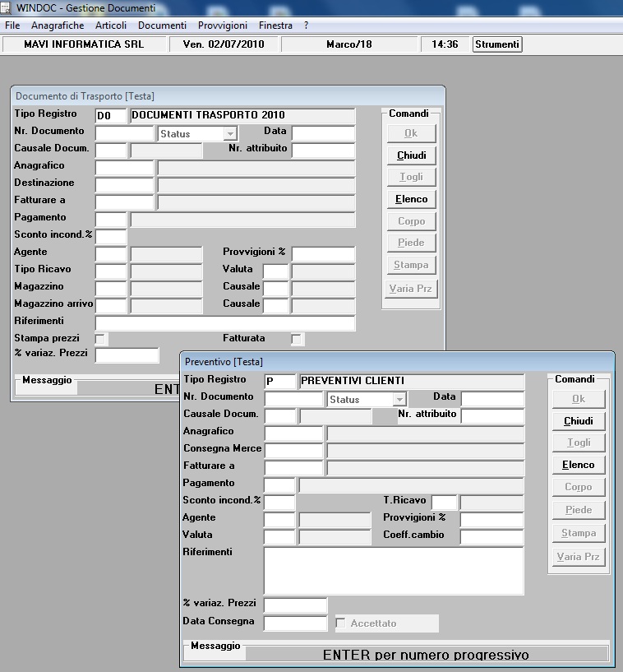Click the WINDOC application icon in title bar
Image resolution: width=623 pixels, height=672 pixels.
[6, 7]
